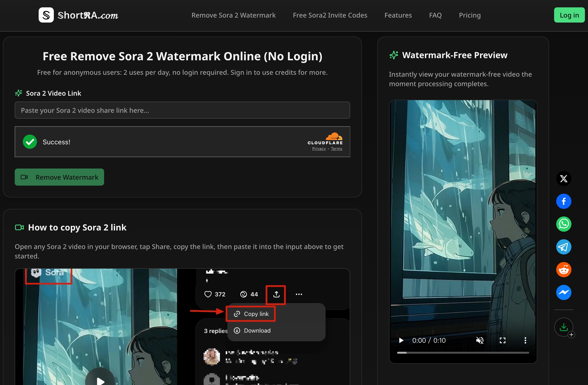
Task: Focus the Sora 2 video link field
Action: tap(182, 110)
